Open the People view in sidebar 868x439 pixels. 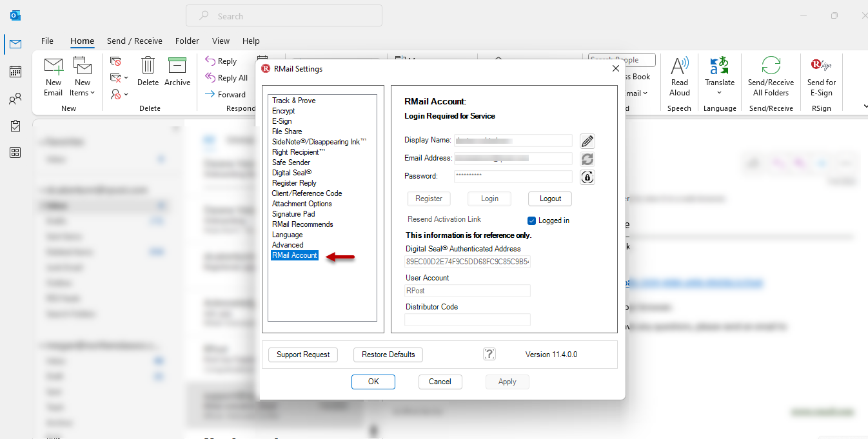pos(15,99)
